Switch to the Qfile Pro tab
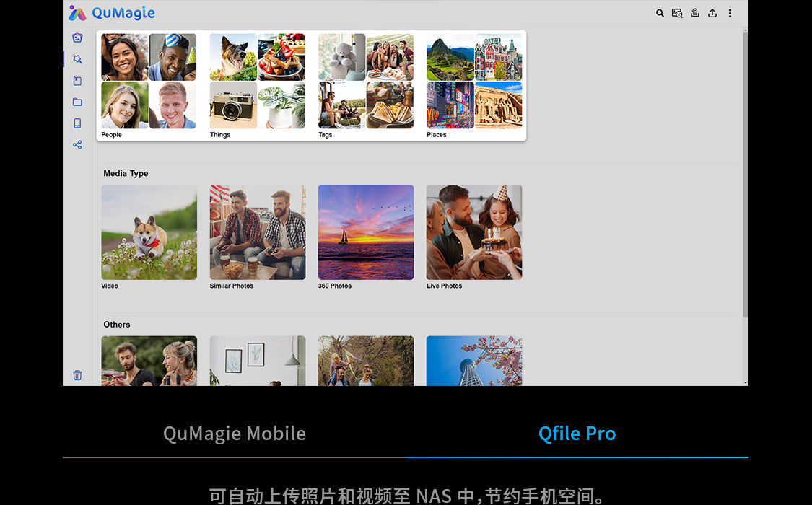Viewport: 812px width, 505px height. pos(577,434)
